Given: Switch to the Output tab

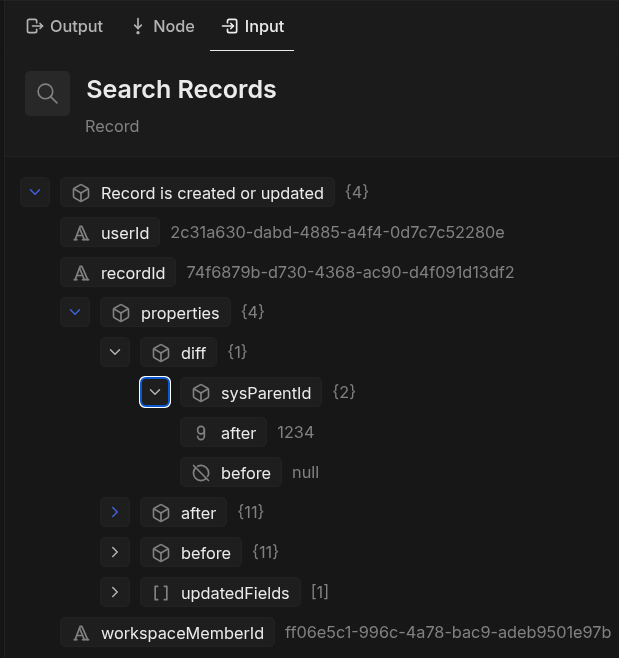Looking at the screenshot, I should (65, 26).
